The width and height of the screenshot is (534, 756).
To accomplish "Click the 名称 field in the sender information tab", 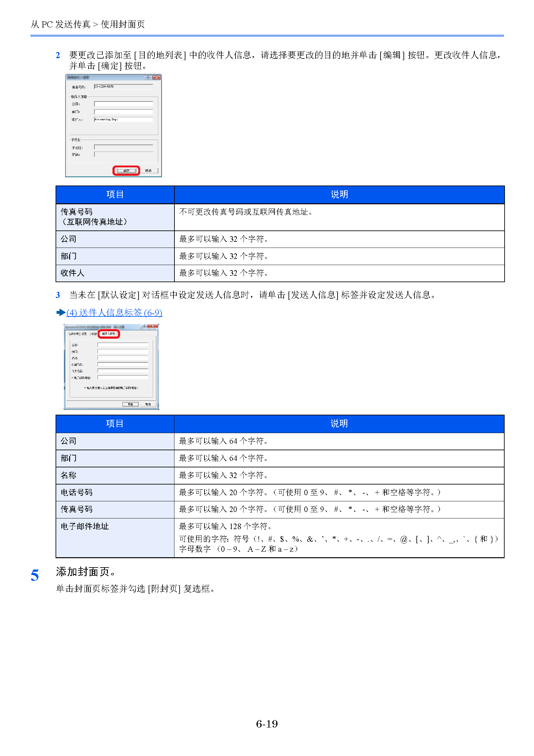I will tap(123, 357).
